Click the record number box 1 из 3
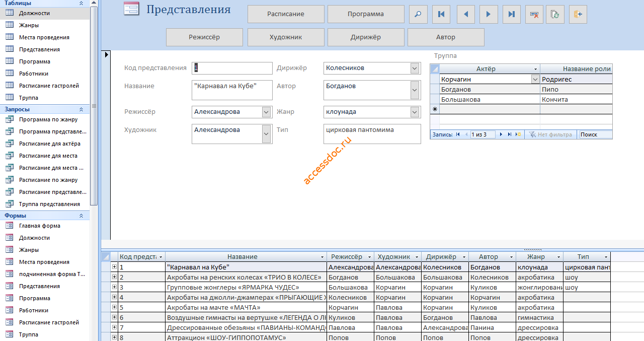644x341 pixels. coord(483,134)
